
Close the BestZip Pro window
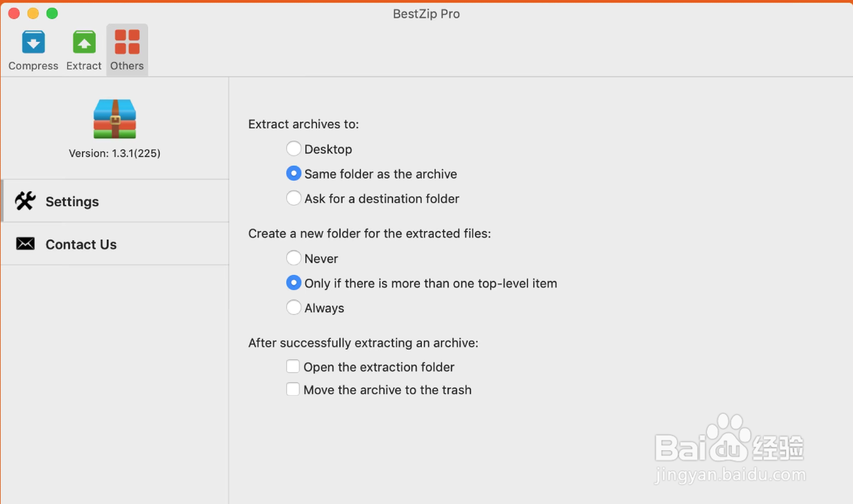14,13
